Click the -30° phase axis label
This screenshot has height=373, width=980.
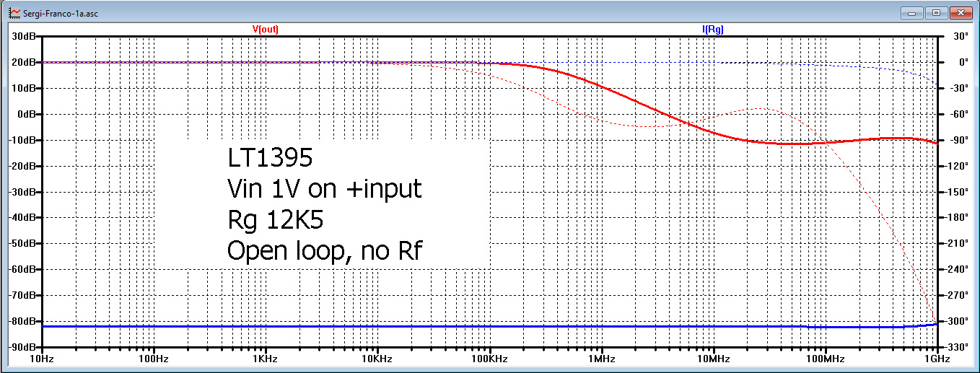pyautogui.click(x=958, y=88)
